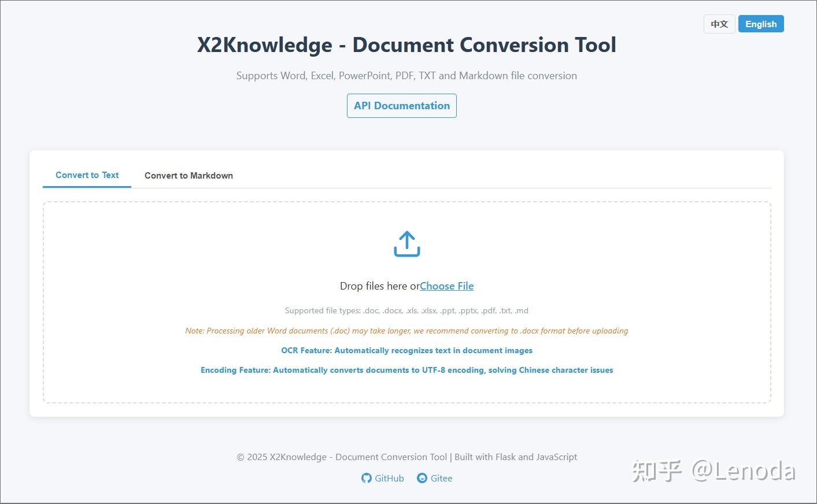Click the upload arrow icon

[406, 244]
